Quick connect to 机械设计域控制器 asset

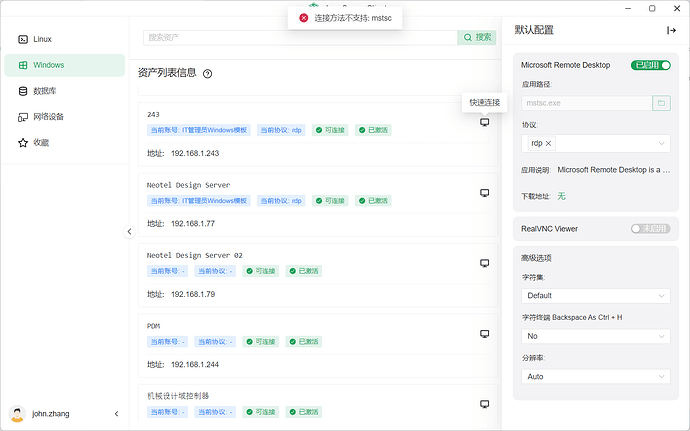pos(484,404)
